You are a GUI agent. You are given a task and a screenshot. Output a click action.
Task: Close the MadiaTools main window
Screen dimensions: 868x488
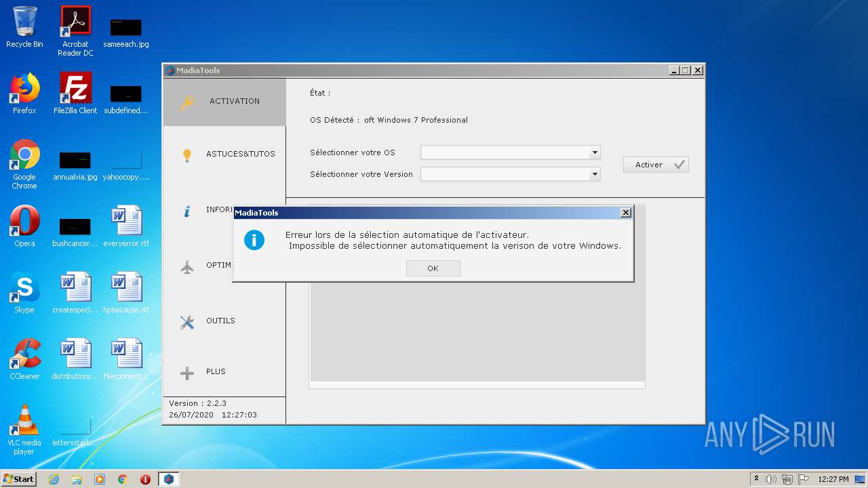click(x=698, y=70)
